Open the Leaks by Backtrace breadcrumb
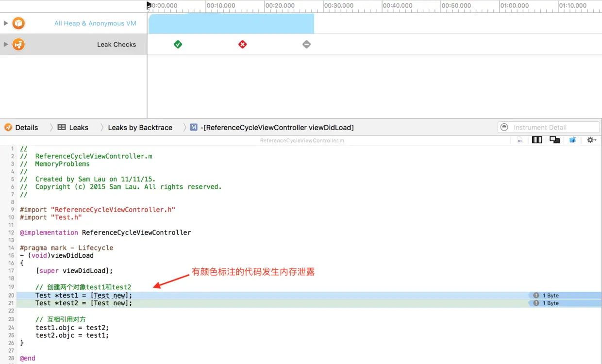This screenshot has height=364, width=602. pyautogui.click(x=140, y=128)
